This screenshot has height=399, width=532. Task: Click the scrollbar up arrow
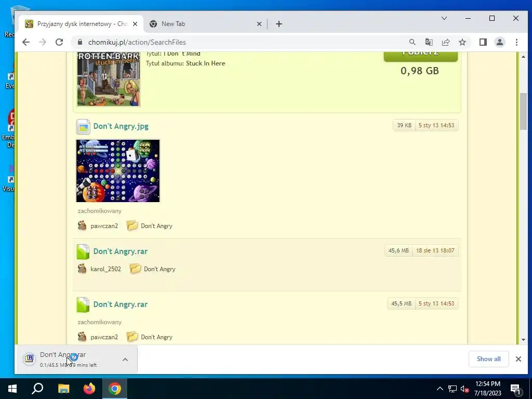point(523,57)
